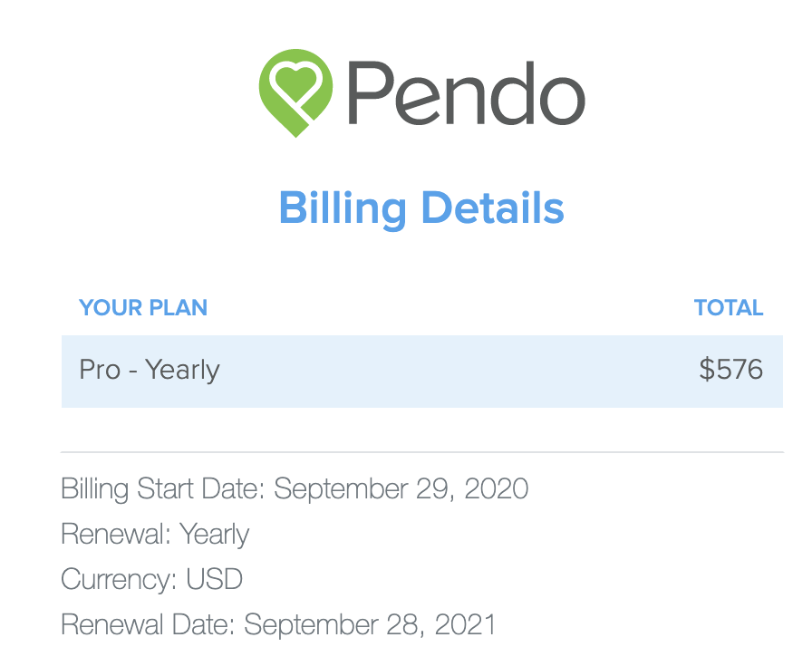Viewport: 812px width, 647px height.
Task: Select the Billing Details heading
Action: click(x=421, y=208)
